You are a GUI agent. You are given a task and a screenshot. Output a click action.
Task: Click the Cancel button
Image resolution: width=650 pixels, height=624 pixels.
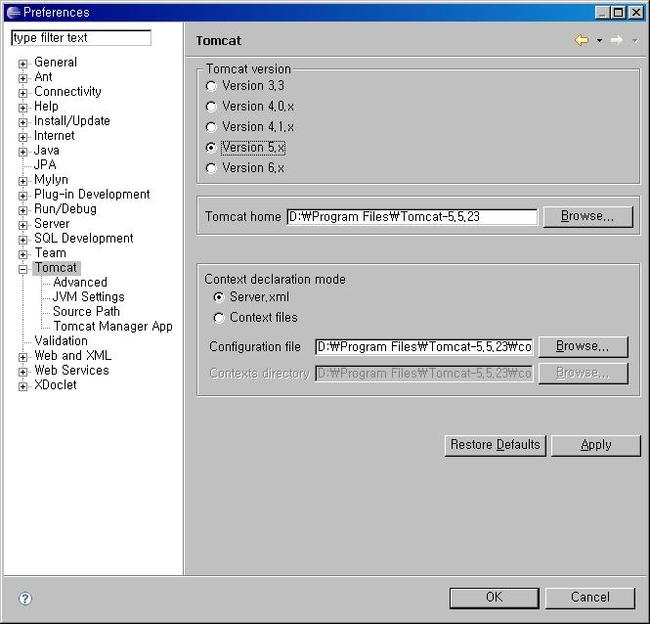(x=590, y=598)
